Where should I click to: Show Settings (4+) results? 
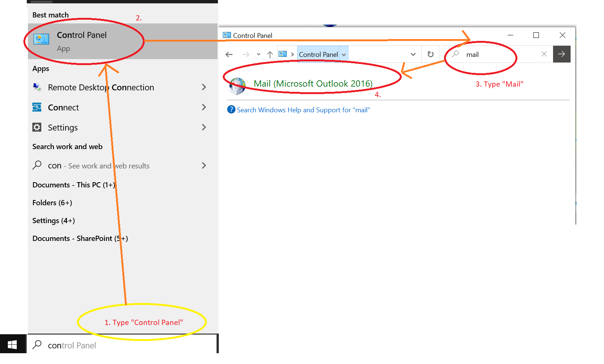pos(54,220)
